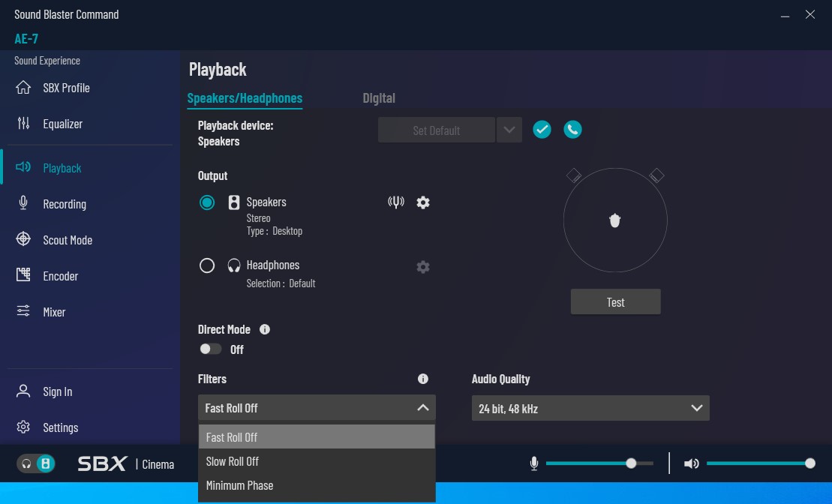Click the Recording microphone icon
The image size is (832, 504).
point(23,203)
